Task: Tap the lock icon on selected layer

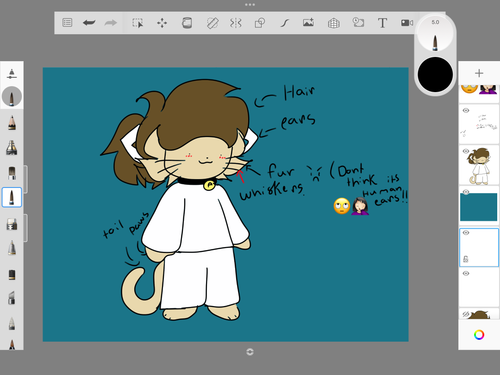Action: (466, 259)
